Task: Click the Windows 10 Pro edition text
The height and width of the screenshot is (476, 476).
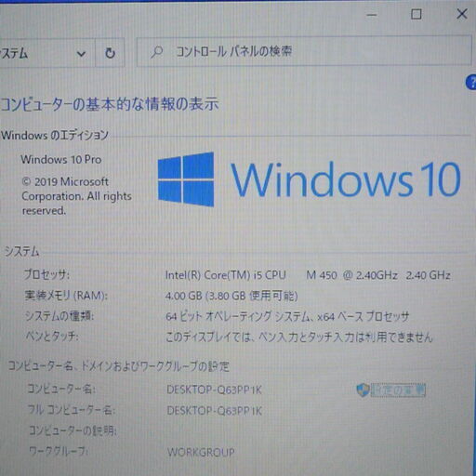Action: click(61, 160)
